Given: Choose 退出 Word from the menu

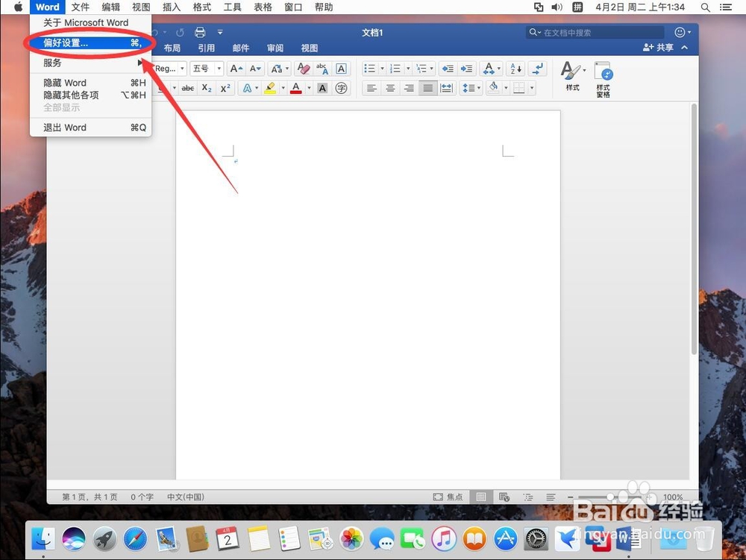Looking at the screenshot, I should (90, 128).
